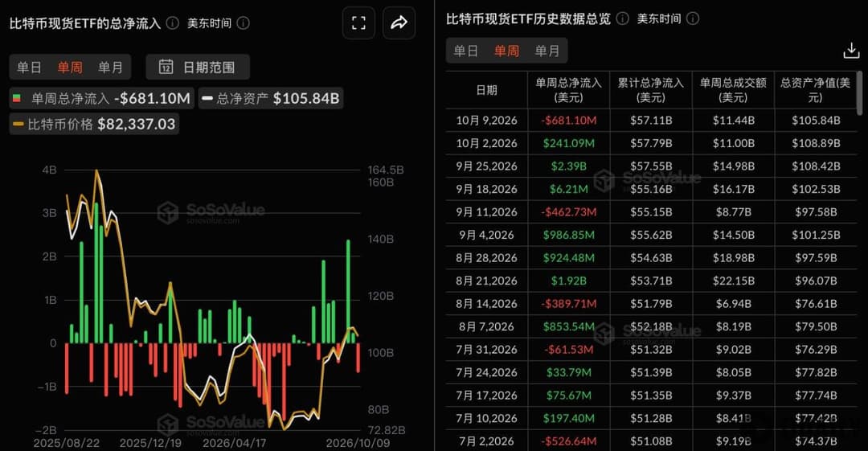
Task: Select the 10月 9,2026 date cell
Action: (486, 121)
